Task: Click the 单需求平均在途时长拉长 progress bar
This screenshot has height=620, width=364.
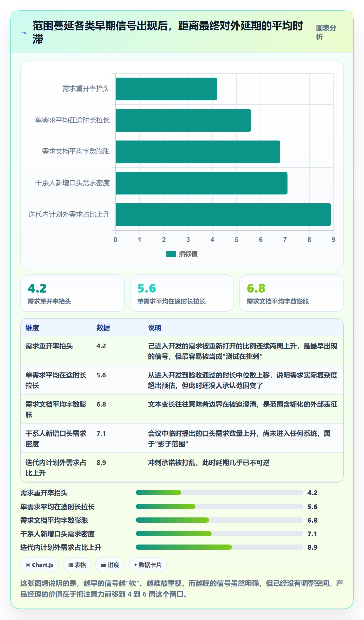Action: [x=219, y=507]
